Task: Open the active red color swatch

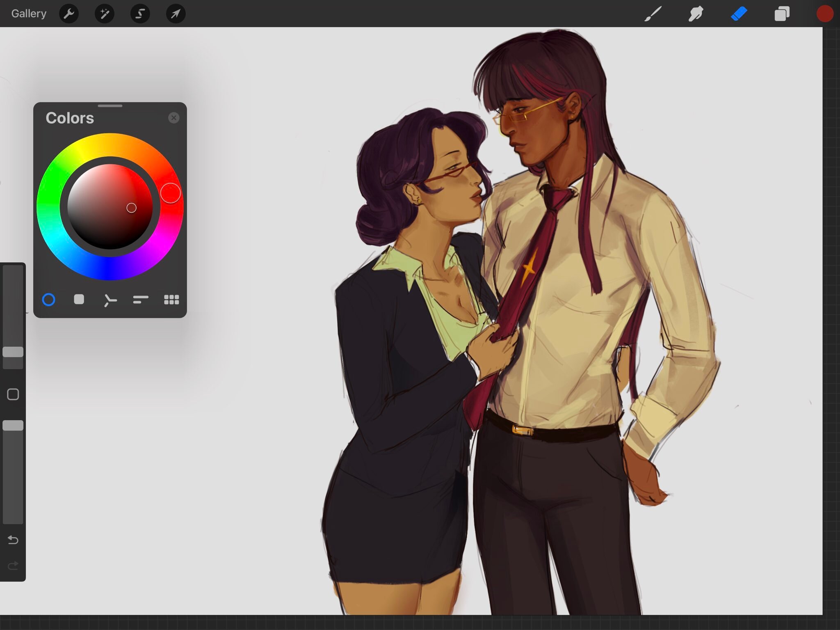Action: (824, 14)
